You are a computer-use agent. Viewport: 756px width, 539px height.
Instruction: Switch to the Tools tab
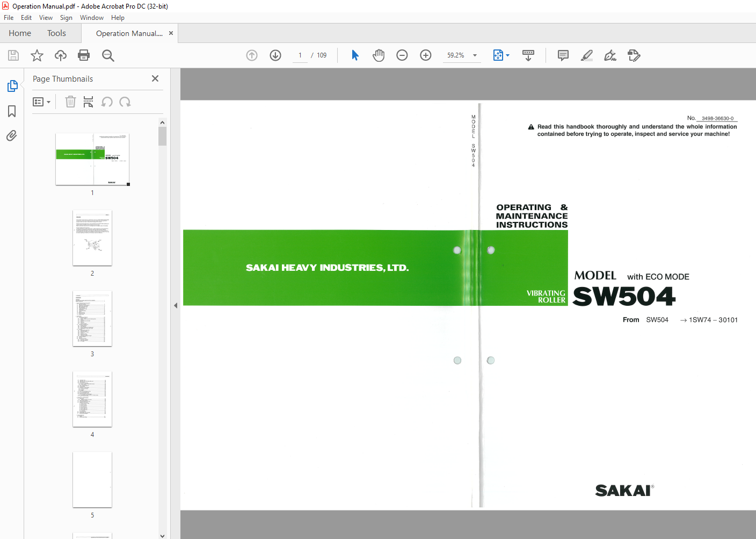(x=56, y=33)
